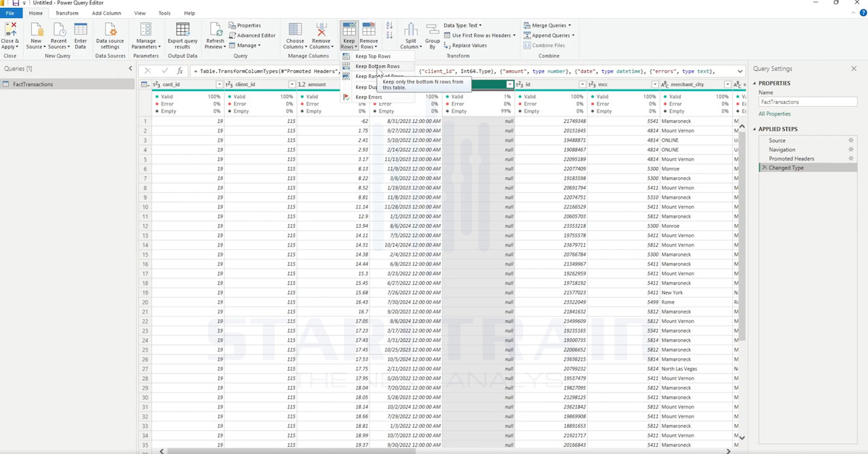Click the Remove Columns icon

point(321,30)
